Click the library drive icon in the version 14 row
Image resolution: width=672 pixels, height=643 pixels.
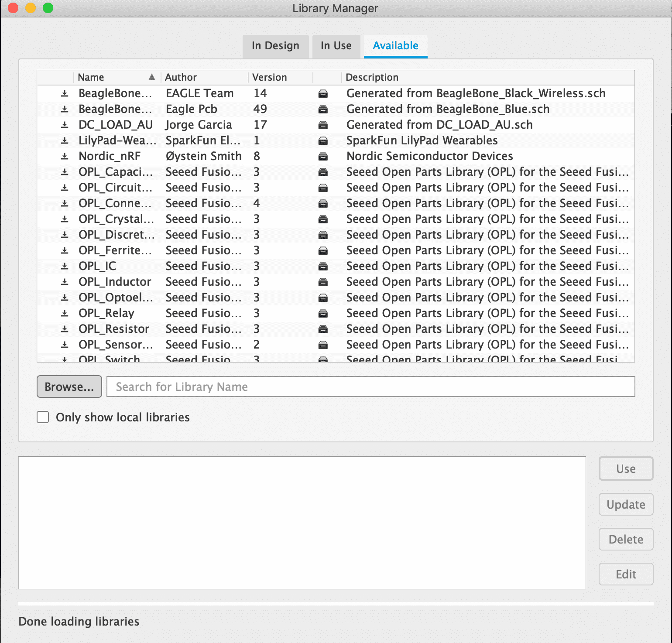point(323,94)
